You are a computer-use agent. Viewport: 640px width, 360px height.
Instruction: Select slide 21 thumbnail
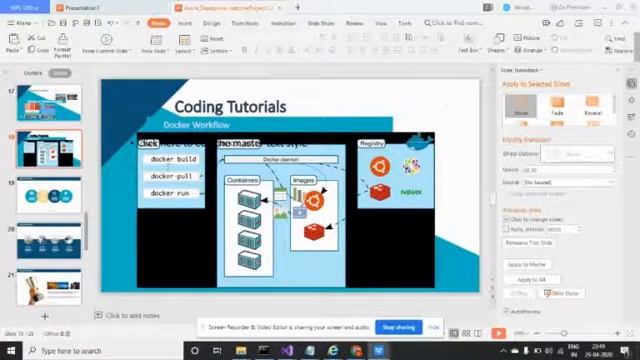pyautogui.click(x=49, y=287)
